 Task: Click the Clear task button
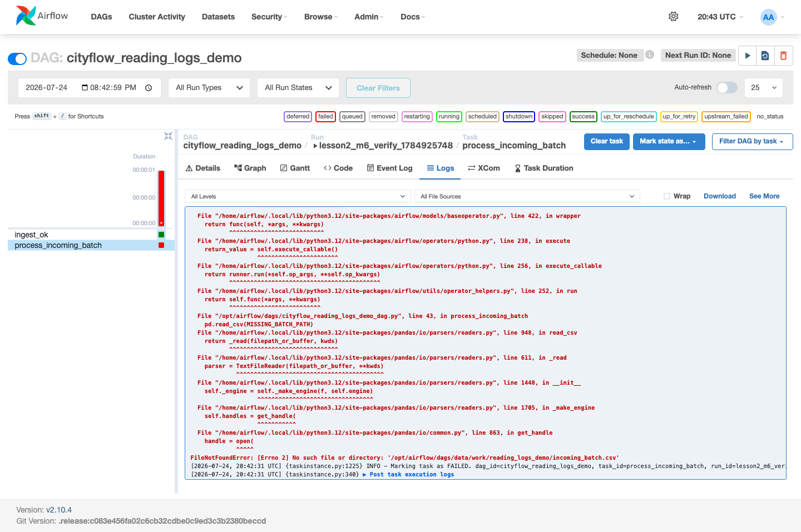click(x=607, y=141)
